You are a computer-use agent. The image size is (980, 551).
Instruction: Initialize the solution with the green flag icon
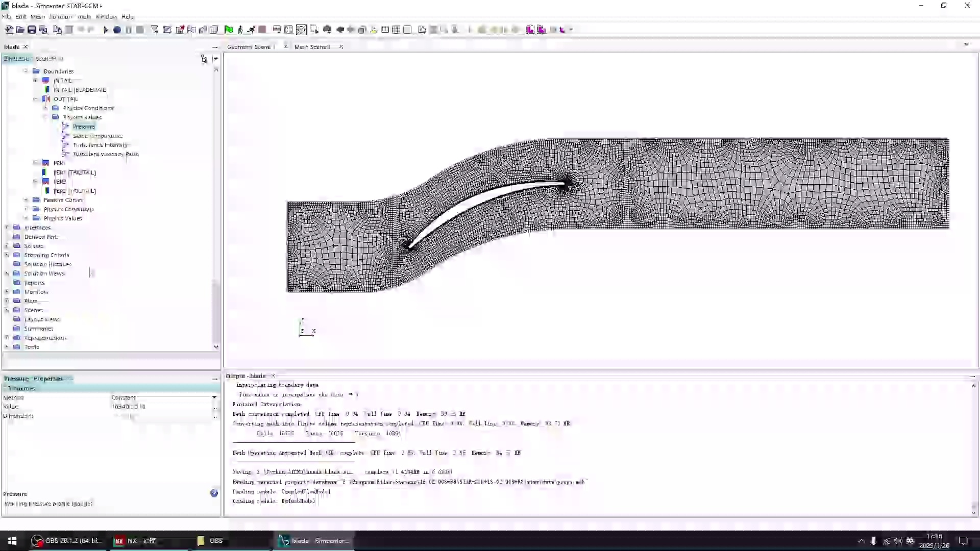click(229, 29)
